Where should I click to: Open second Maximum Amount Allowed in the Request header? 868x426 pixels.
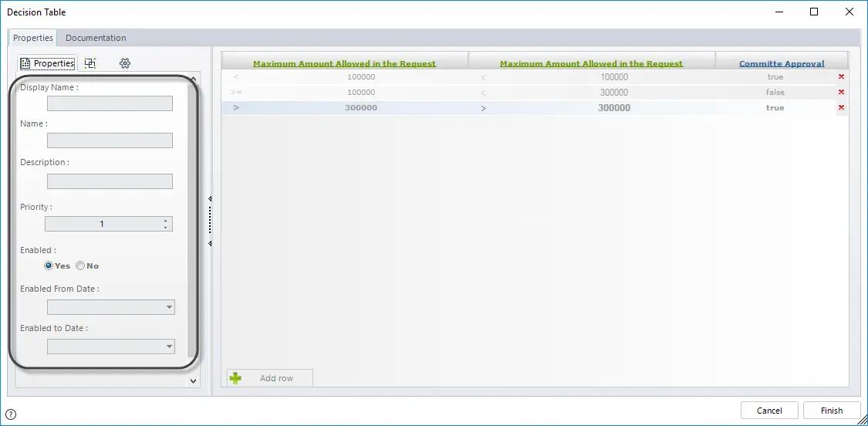[x=591, y=64]
